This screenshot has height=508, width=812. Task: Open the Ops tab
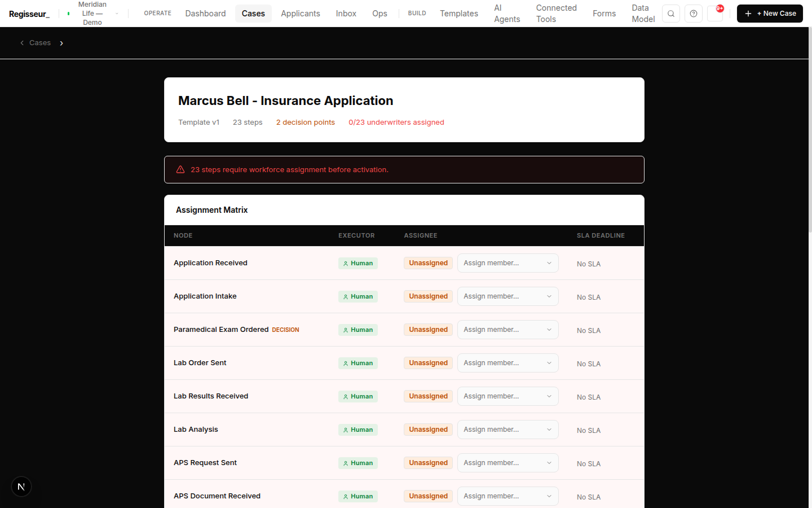tap(379, 14)
